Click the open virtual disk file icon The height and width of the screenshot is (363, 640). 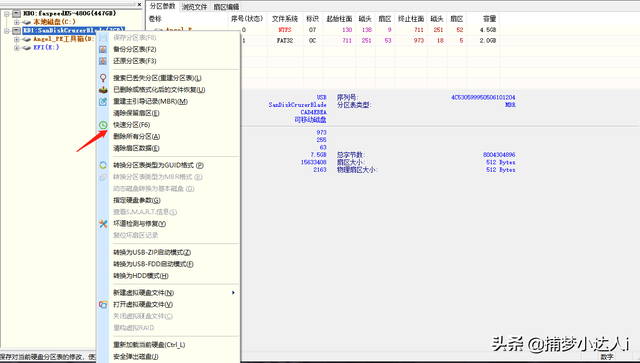coord(103,304)
